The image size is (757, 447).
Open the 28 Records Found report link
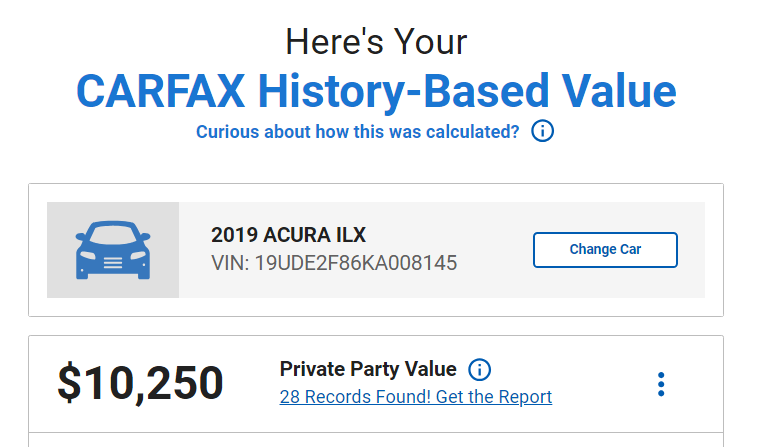coord(416,397)
